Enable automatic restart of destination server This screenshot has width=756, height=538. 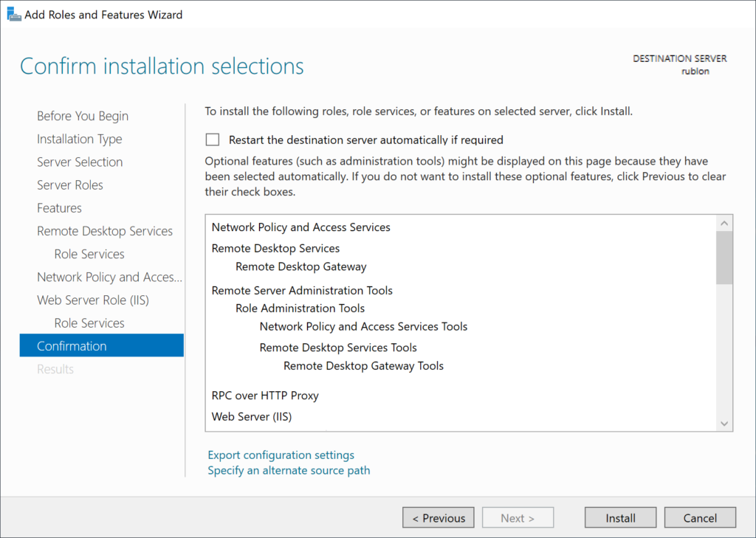coord(213,139)
